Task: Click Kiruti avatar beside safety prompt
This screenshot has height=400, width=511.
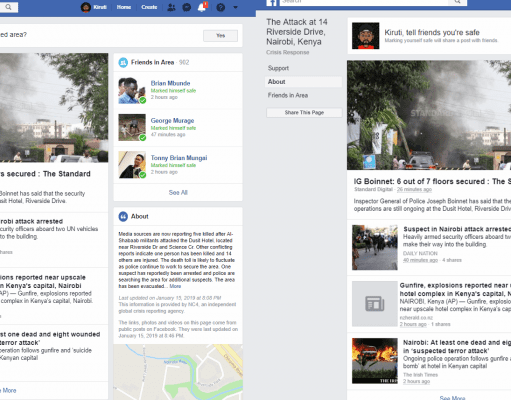Action: point(366,36)
